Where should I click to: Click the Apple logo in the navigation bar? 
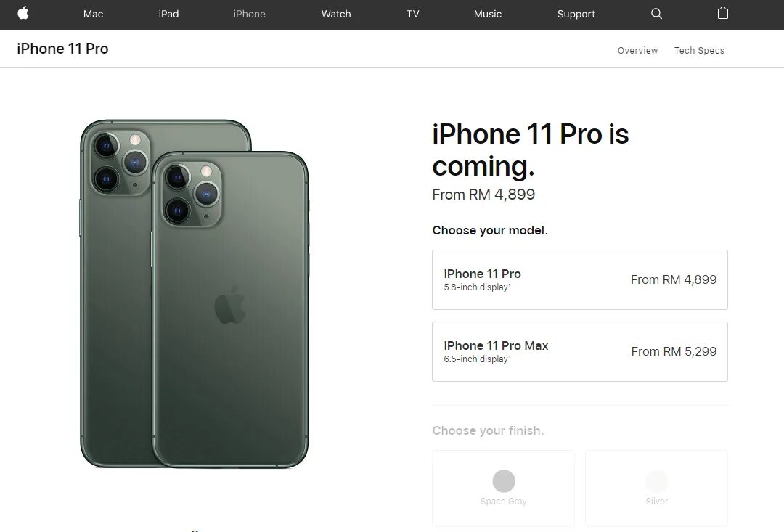[23, 14]
